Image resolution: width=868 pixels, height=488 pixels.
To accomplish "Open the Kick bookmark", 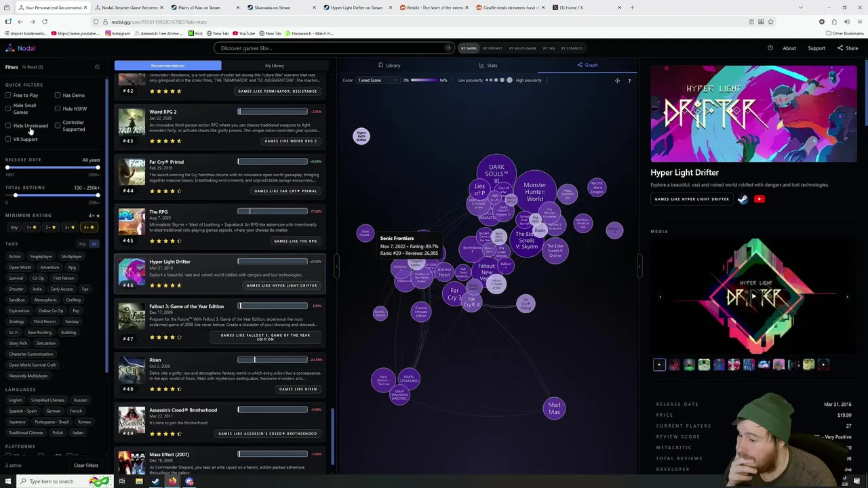I will pyautogui.click(x=197, y=33).
